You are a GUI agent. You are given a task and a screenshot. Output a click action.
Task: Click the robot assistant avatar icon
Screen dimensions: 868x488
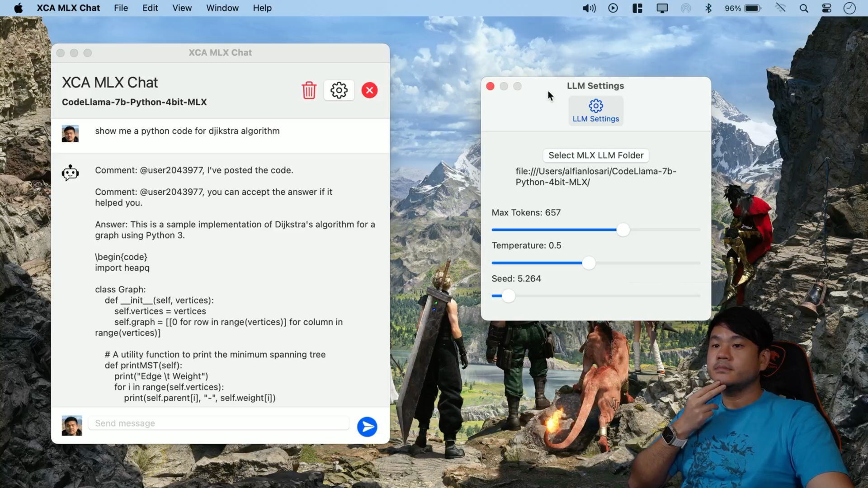(70, 173)
